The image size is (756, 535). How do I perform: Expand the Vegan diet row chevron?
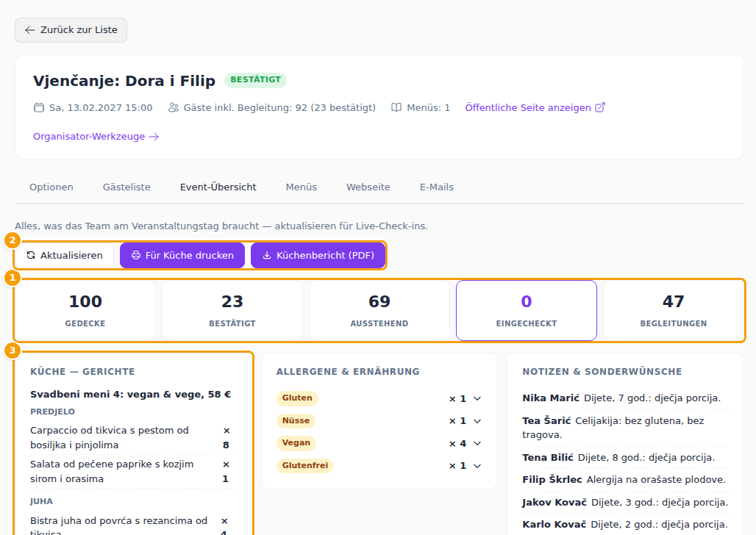point(477,443)
